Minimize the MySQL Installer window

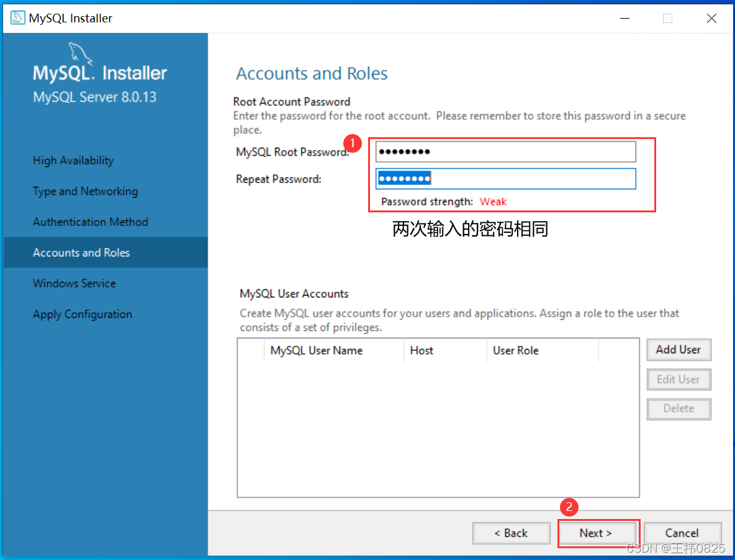coord(625,18)
